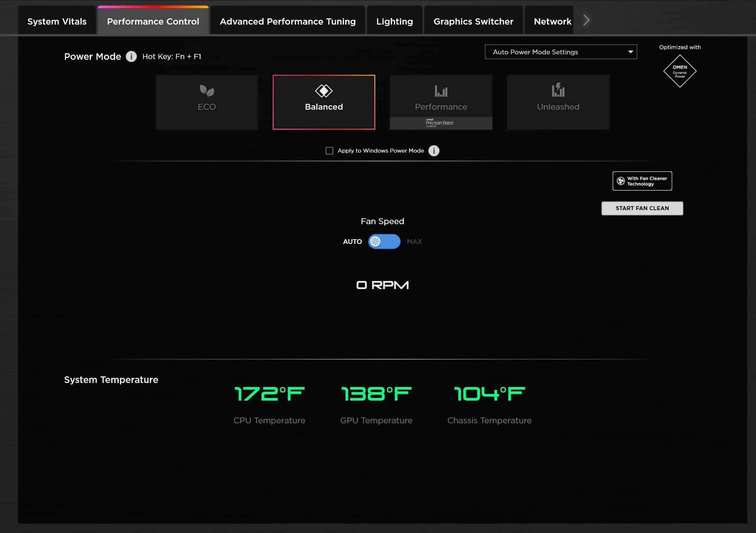This screenshot has width=756, height=533.
Task: Click the Fan Cleaner Technology badge
Action: click(642, 181)
